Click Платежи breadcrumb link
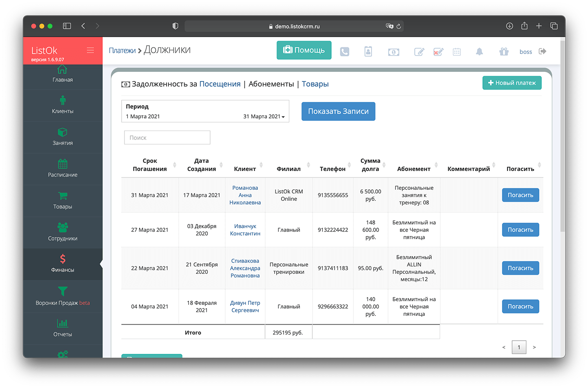 pos(122,51)
